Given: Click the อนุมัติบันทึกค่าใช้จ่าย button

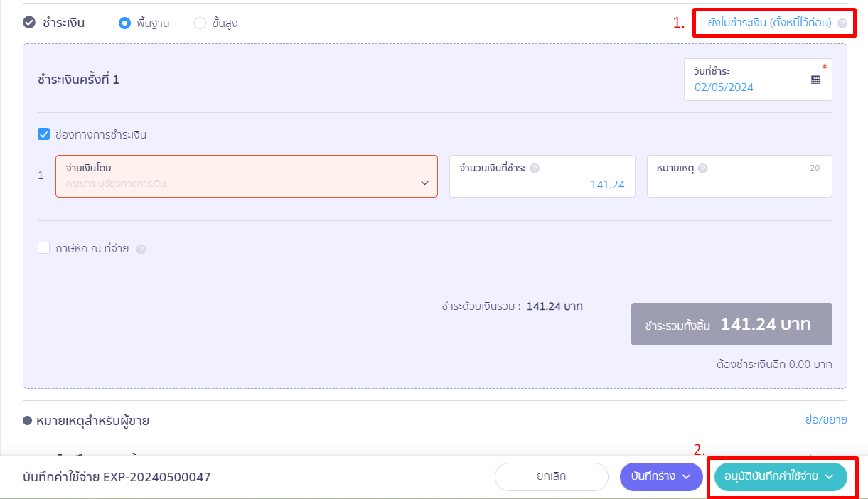Looking at the screenshot, I should click(781, 477).
